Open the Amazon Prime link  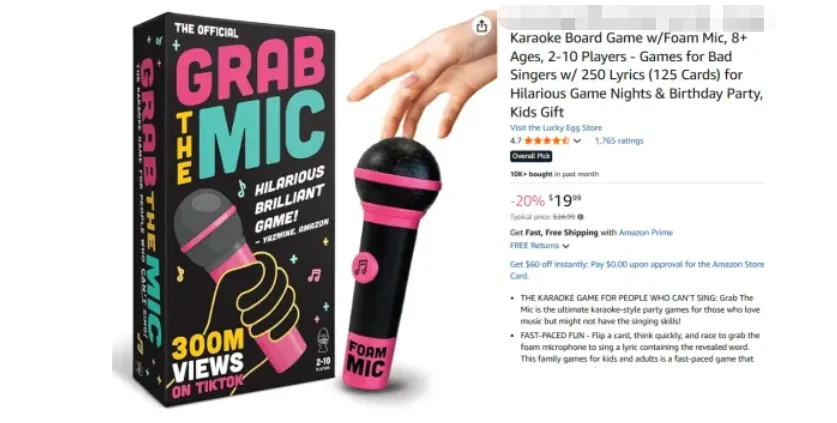645,232
